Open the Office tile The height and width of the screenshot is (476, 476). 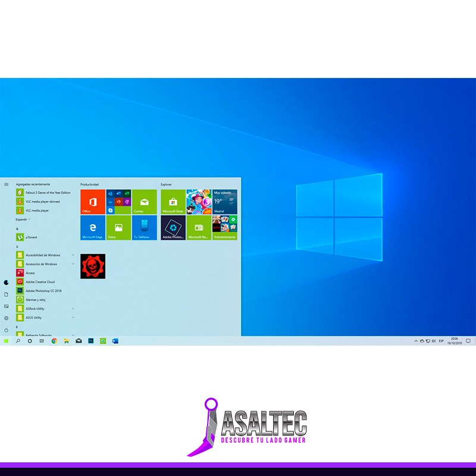pyautogui.click(x=93, y=202)
